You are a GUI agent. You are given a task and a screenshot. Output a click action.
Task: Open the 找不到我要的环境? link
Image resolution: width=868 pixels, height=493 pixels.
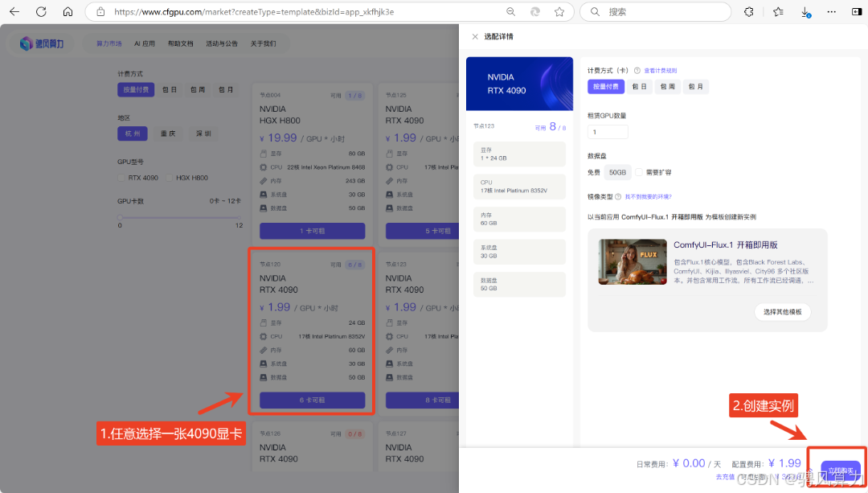649,197
